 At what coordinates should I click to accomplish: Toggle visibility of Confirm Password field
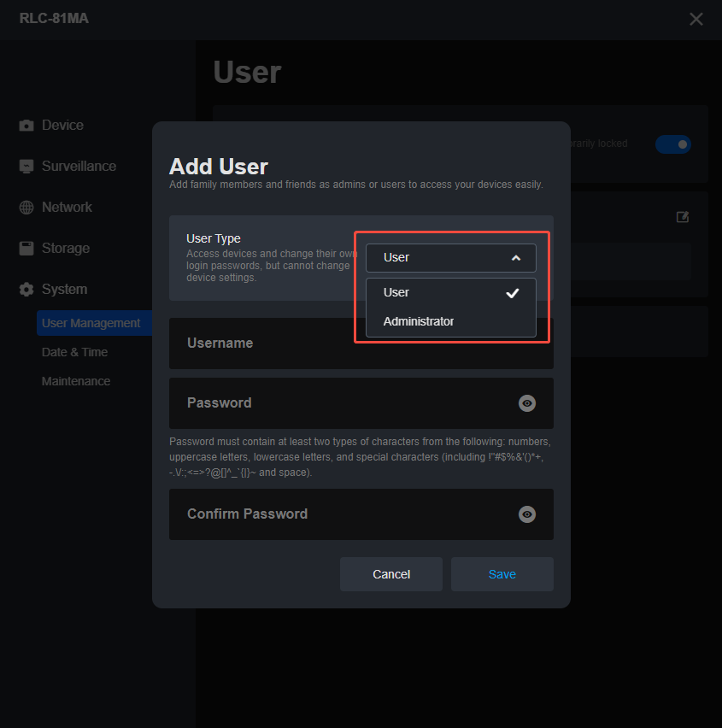click(527, 514)
